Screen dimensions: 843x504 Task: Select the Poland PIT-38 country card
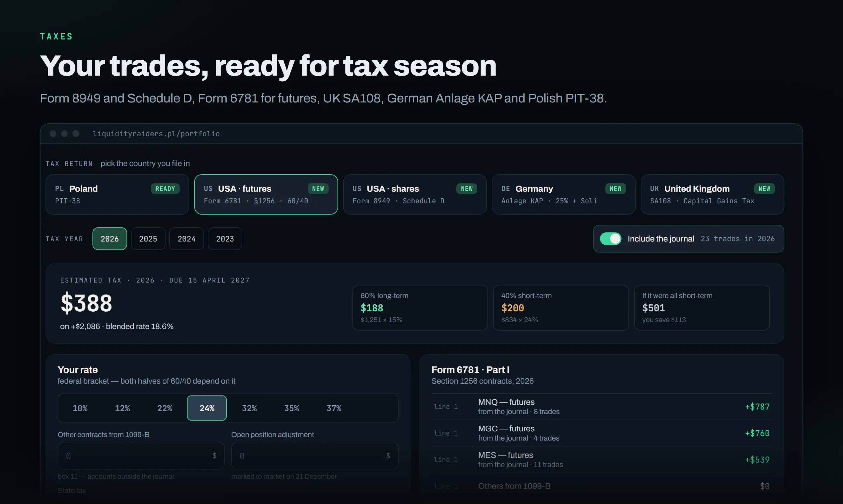tap(117, 194)
